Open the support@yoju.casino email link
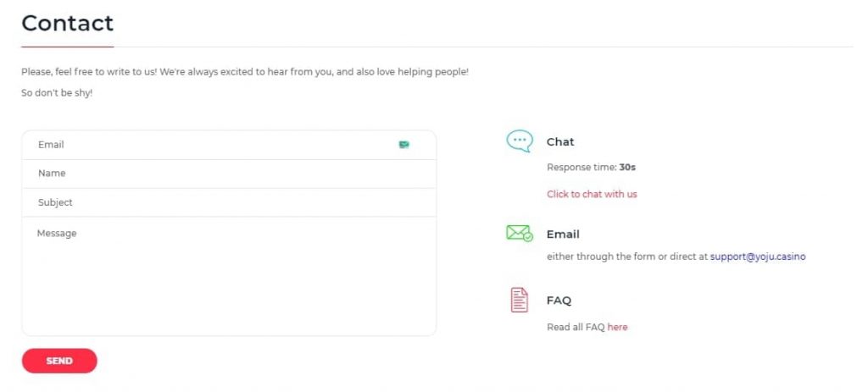Viewport: 868px width, 392px height. pyautogui.click(x=758, y=257)
